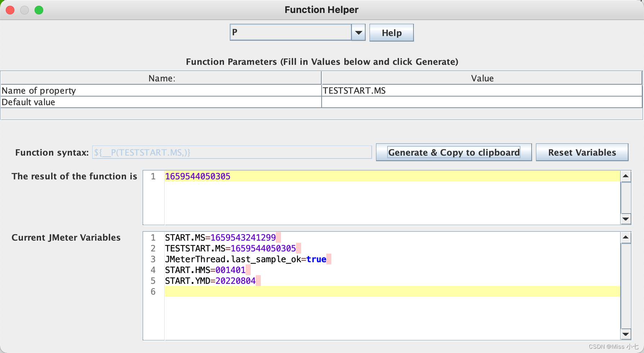Open the Help button

coord(392,33)
